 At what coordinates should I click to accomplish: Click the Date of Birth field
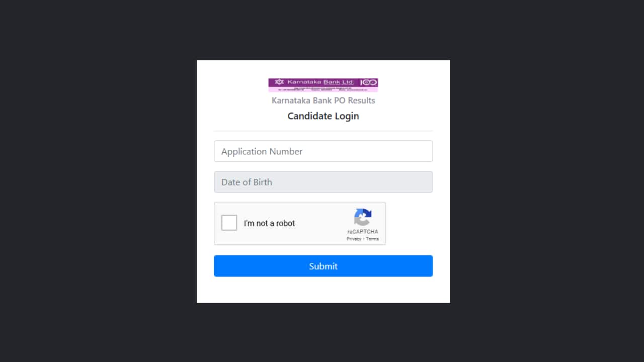click(x=323, y=182)
